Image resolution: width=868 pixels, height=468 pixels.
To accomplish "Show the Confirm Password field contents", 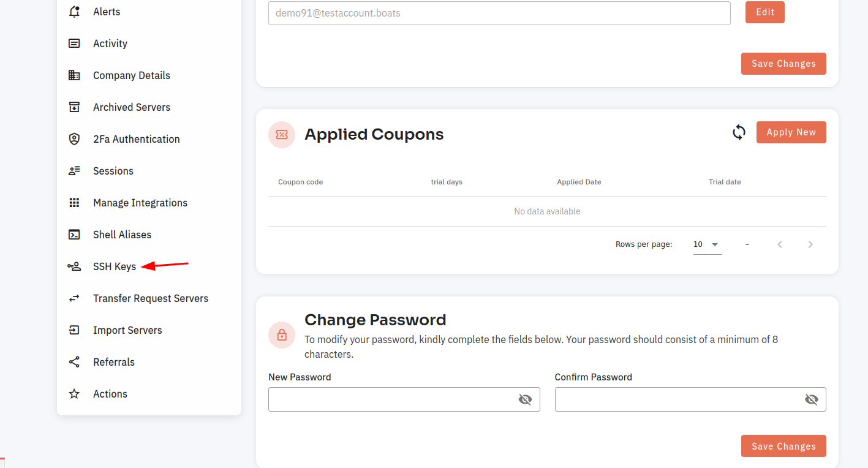I will pyautogui.click(x=812, y=399).
